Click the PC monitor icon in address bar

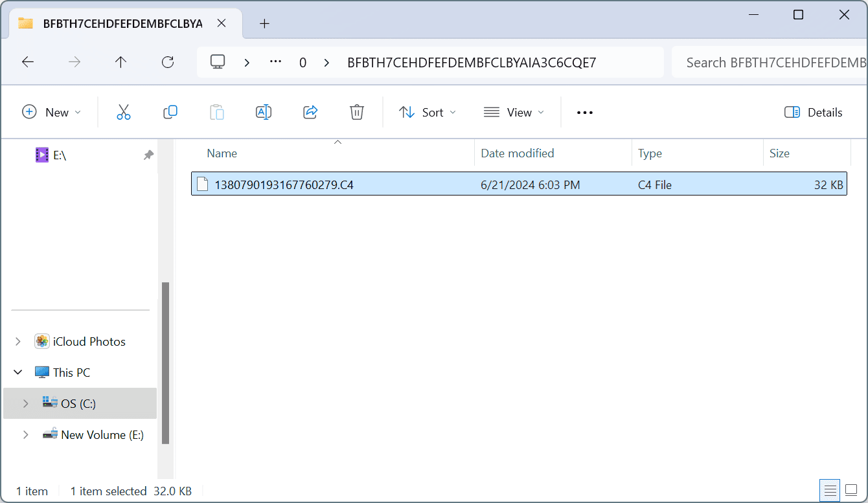pos(218,62)
